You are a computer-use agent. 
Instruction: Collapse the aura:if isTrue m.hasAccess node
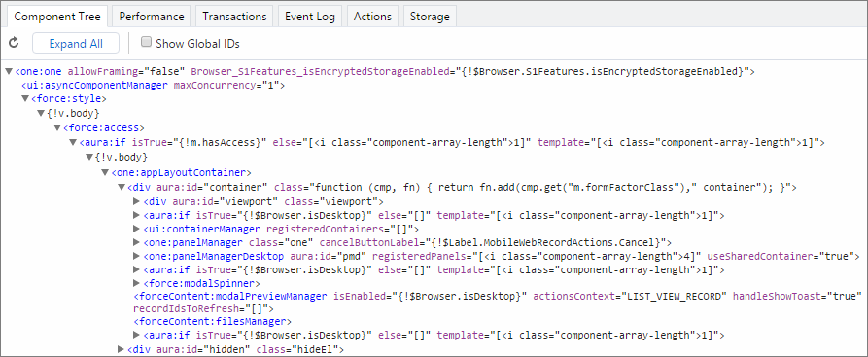click(x=73, y=142)
